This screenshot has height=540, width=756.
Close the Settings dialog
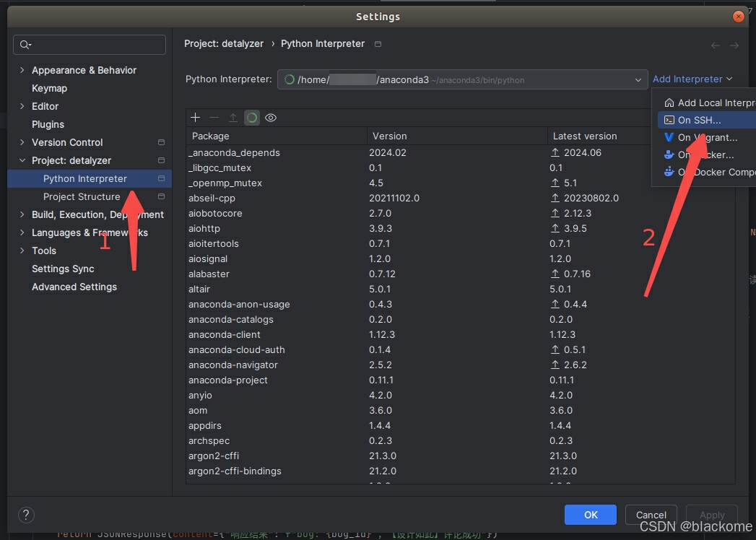(x=738, y=17)
